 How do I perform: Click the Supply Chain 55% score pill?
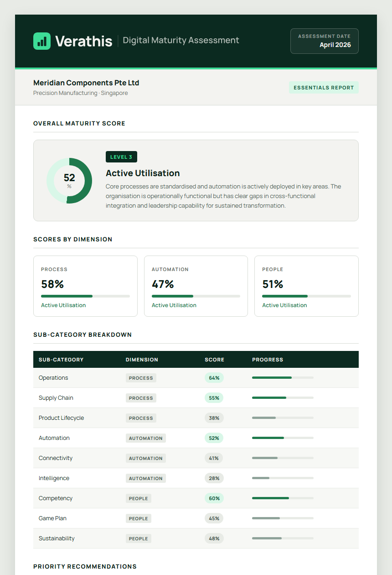(x=214, y=398)
